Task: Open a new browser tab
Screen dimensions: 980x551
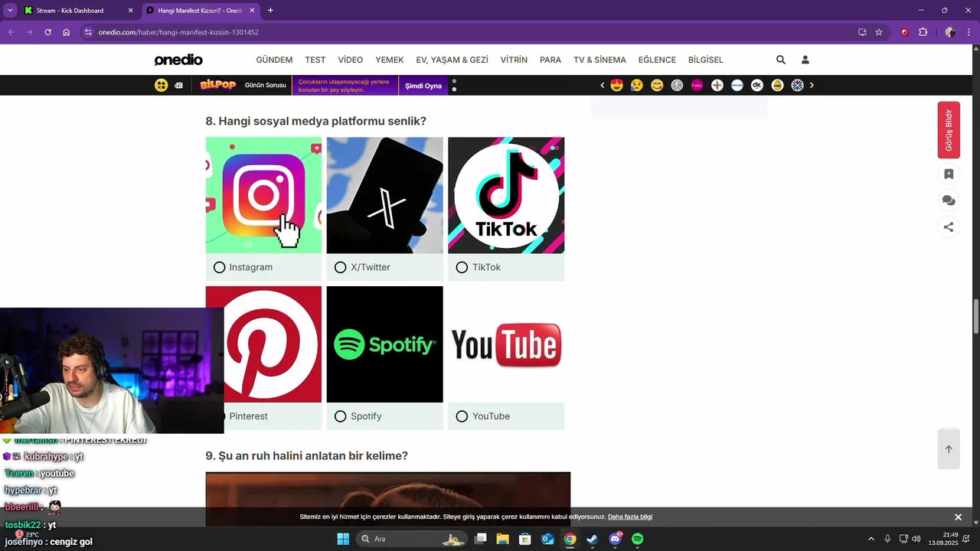Action: click(270, 11)
